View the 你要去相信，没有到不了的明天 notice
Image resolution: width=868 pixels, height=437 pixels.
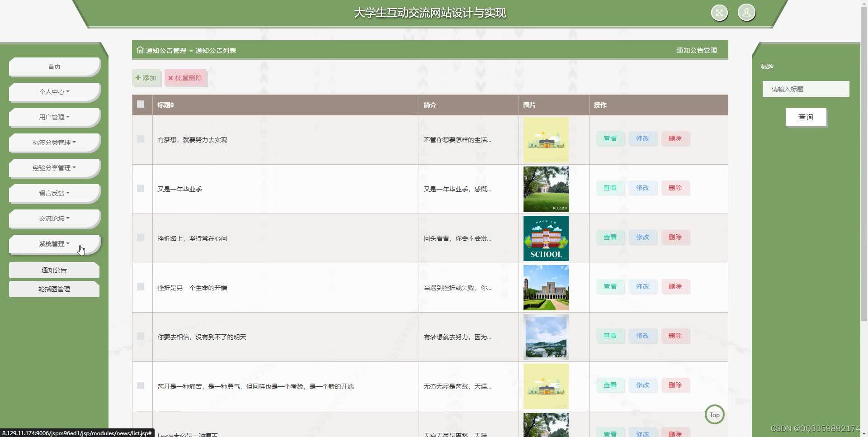click(610, 336)
